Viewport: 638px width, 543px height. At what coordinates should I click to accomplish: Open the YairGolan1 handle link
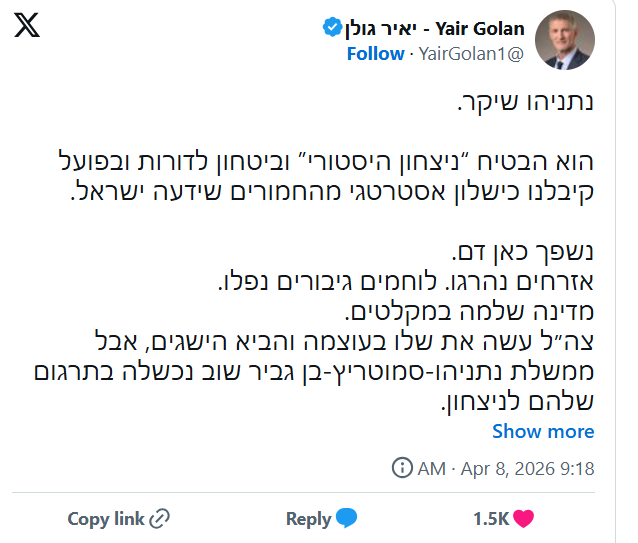pyautogui.click(x=471, y=54)
